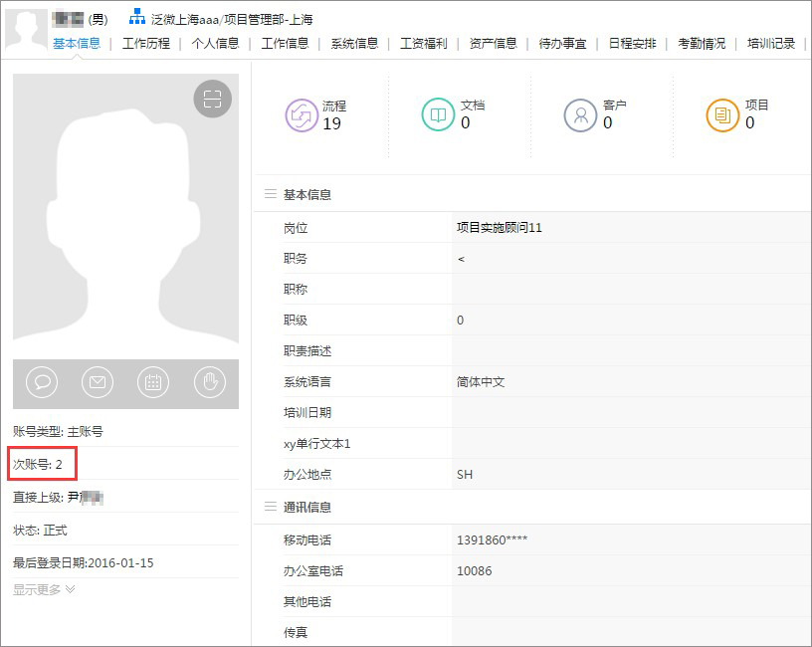This screenshot has width=812, height=647.
Task: Click the 次账号 count value 2
Action: click(59, 465)
